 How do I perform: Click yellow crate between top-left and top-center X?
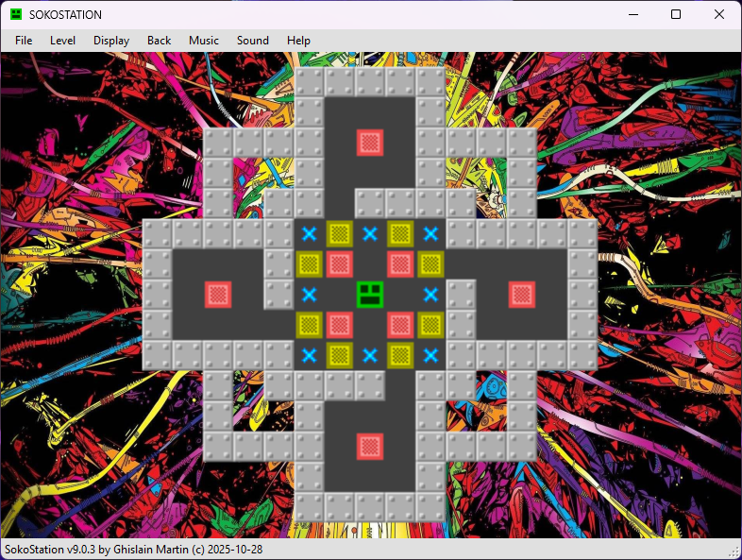(x=339, y=233)
